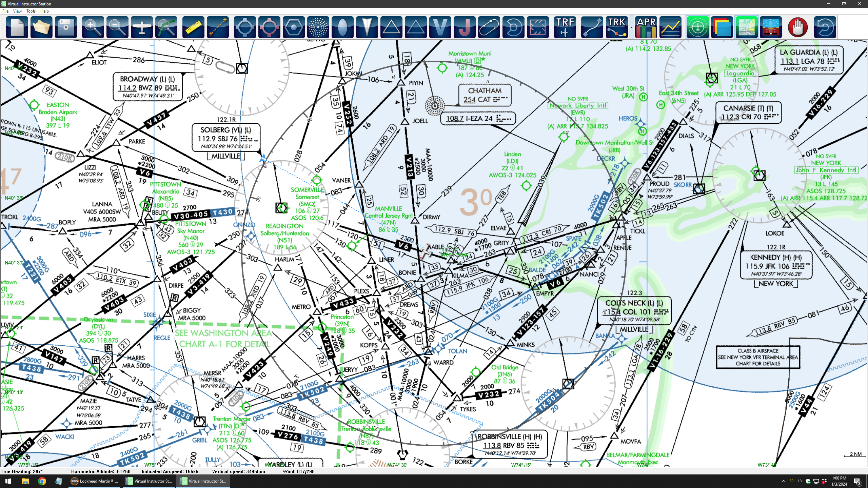Select the dashed line distance tool

[x=218, y=27]
